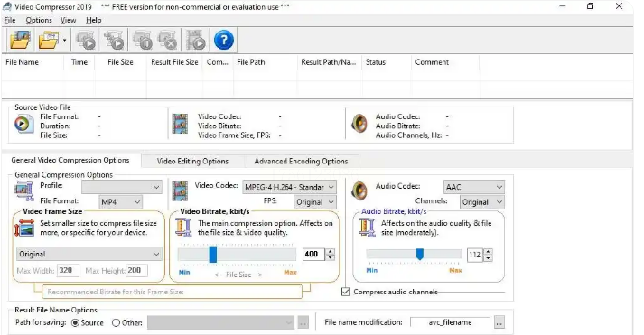
Task: Select the Source path radio button
Action: (x=75, y=322)
